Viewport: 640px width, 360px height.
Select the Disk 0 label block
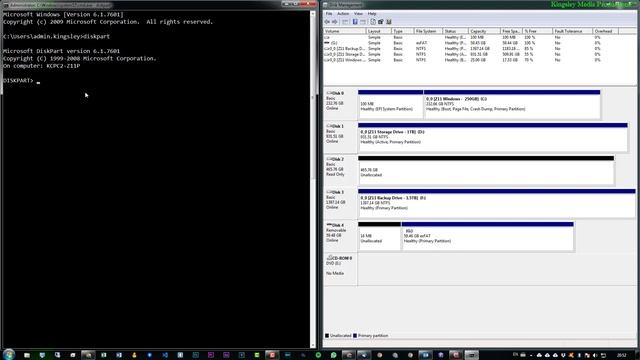coord(340,104)
